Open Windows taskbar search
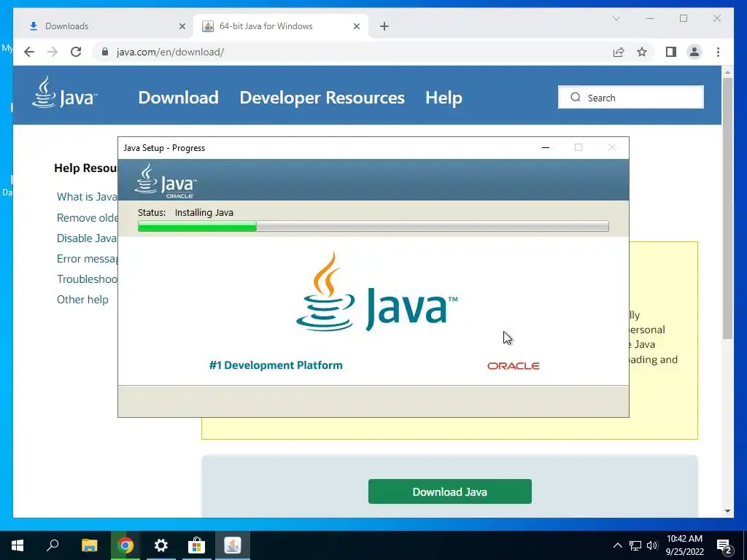This screenshot has width=747, height=560. [53, 545]
